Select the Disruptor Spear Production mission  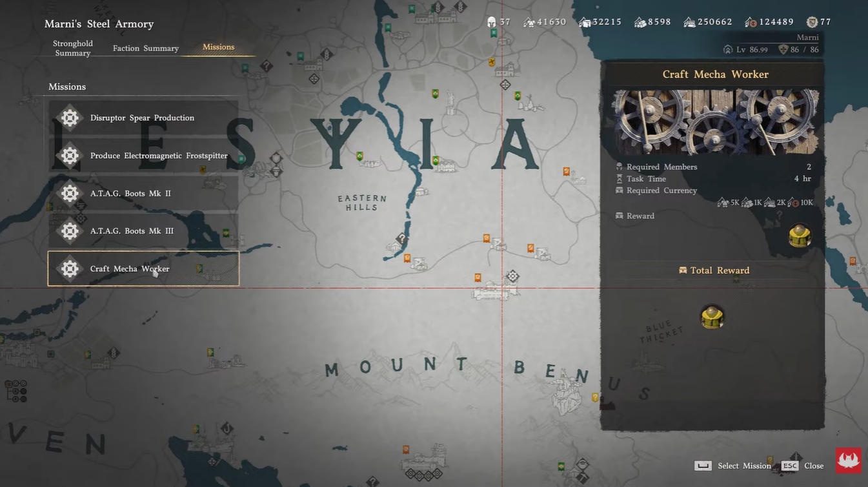(143, 118)
